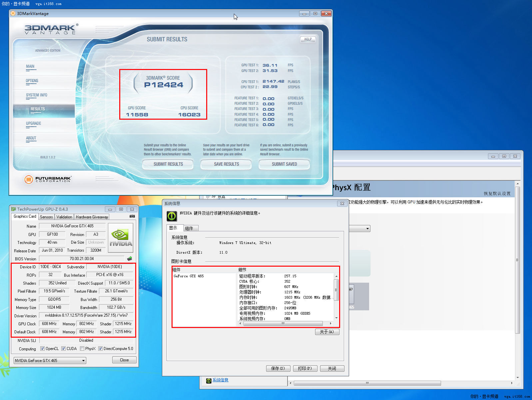Click the BIOS Version field 70.00.21.00.04
Viewport: 532px width, 400px height.
82,259
